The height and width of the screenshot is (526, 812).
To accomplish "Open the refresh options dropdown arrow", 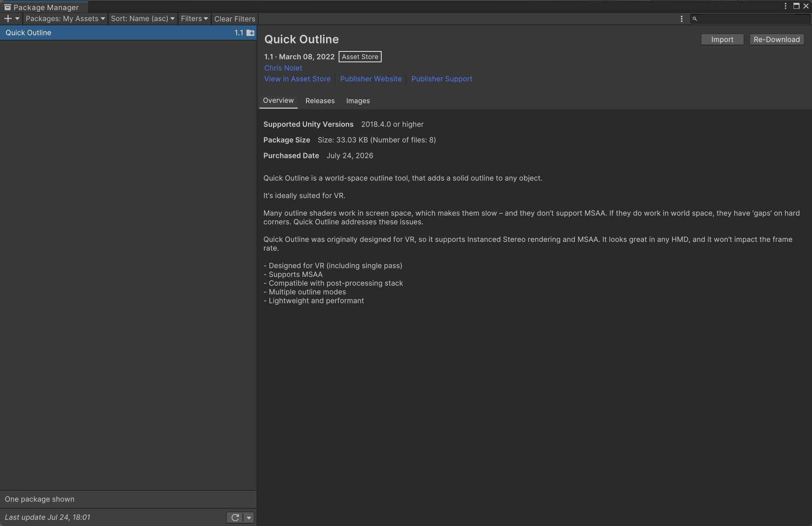I will (249, 518).
